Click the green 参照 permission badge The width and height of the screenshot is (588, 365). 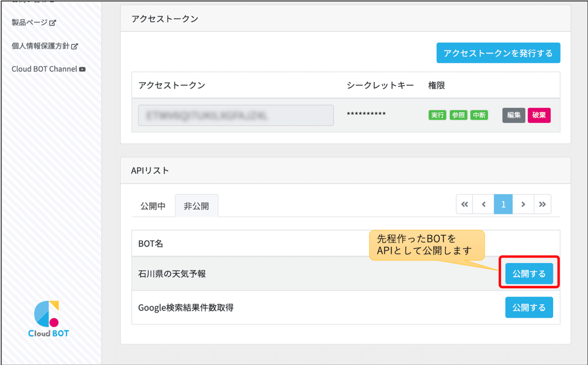click(x=458, y=116)
